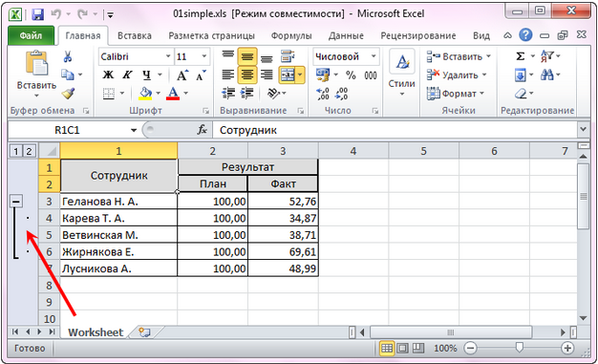
Task: Copy selected cells icon
Action: 68,75
